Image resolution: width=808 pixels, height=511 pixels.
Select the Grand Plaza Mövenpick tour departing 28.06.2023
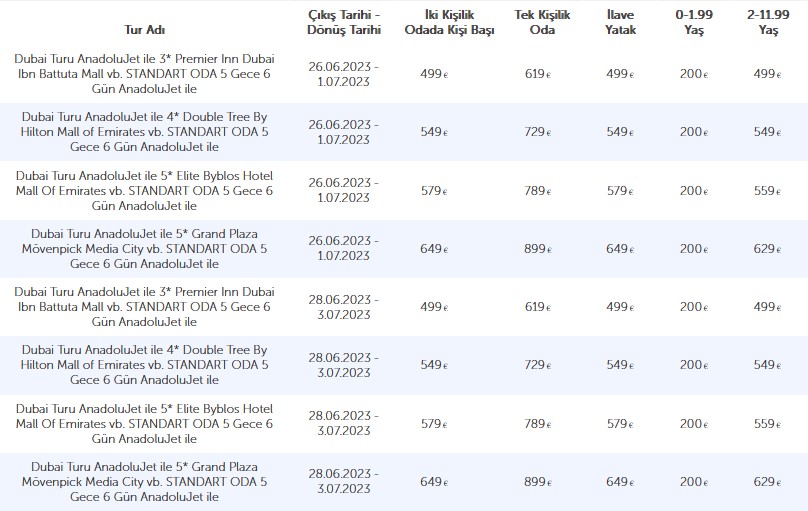144,482
